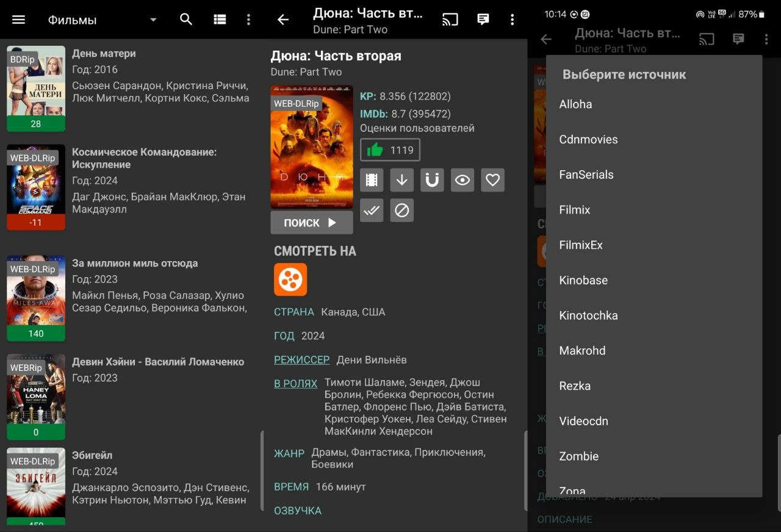
Task: Click the search magnifier icon
Action: 186,20
